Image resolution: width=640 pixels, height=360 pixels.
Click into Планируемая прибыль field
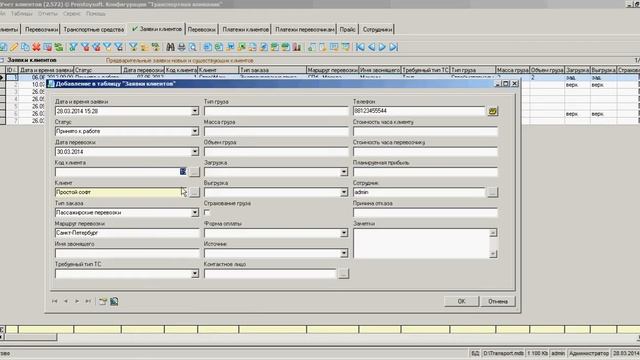click(x=425, y=172)
